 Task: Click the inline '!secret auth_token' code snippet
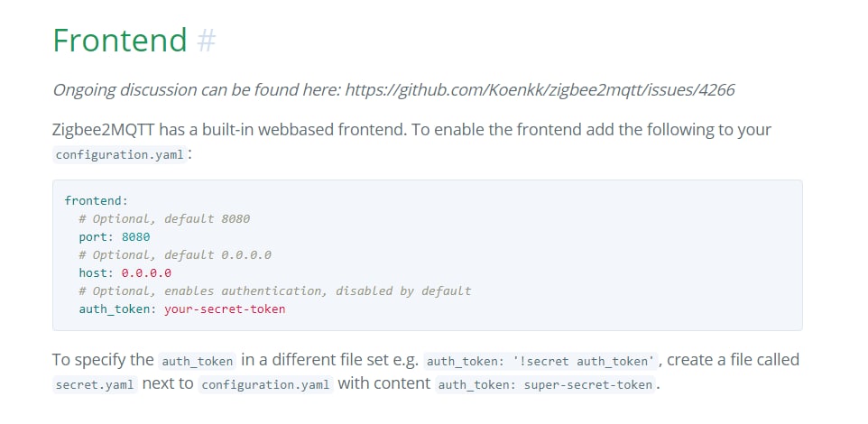540,362
